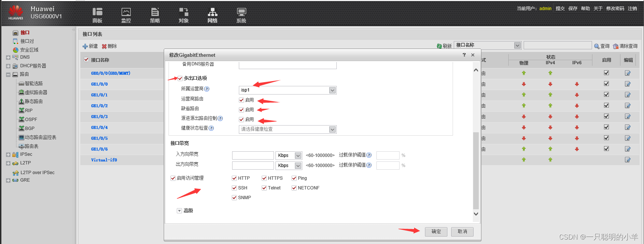Screen dimensions: 644x244
Task: Click the 删除 red X icon
Action: (104, 46)
